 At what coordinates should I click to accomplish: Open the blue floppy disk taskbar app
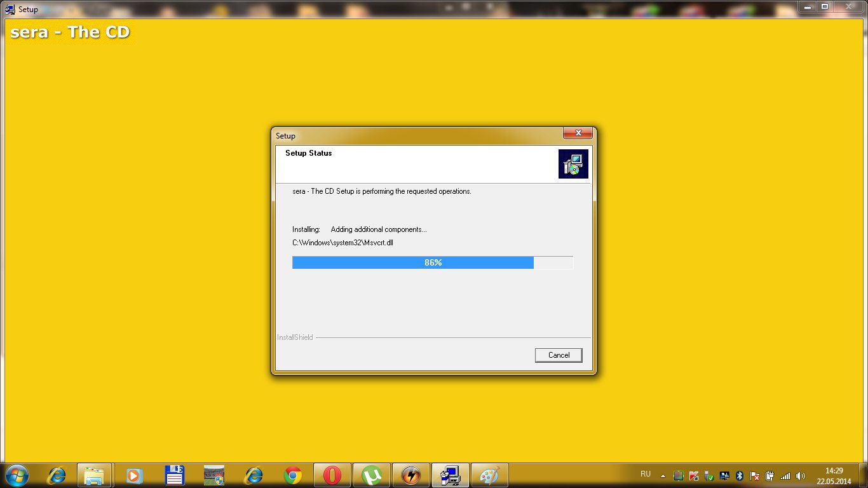(x=174, y=475)
